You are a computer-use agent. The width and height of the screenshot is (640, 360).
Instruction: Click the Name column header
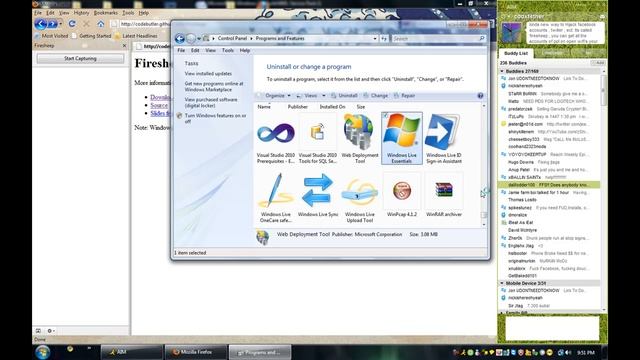[264, 107]
